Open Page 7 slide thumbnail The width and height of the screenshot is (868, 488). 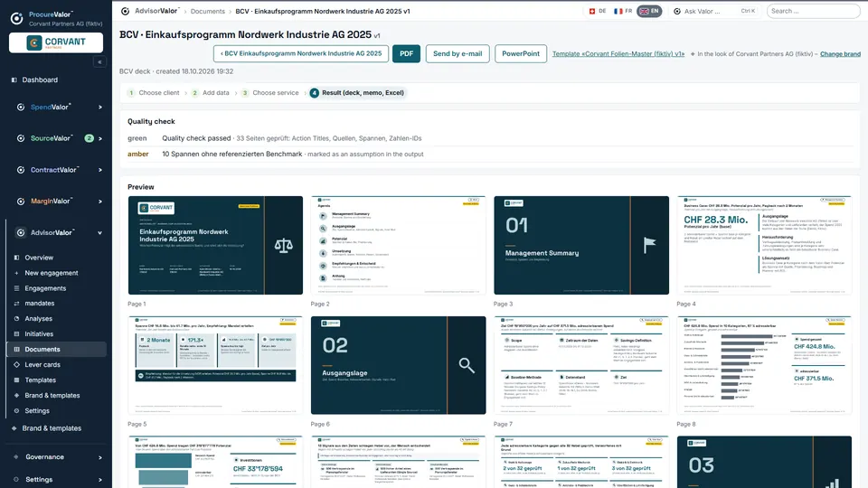(581, 365)
